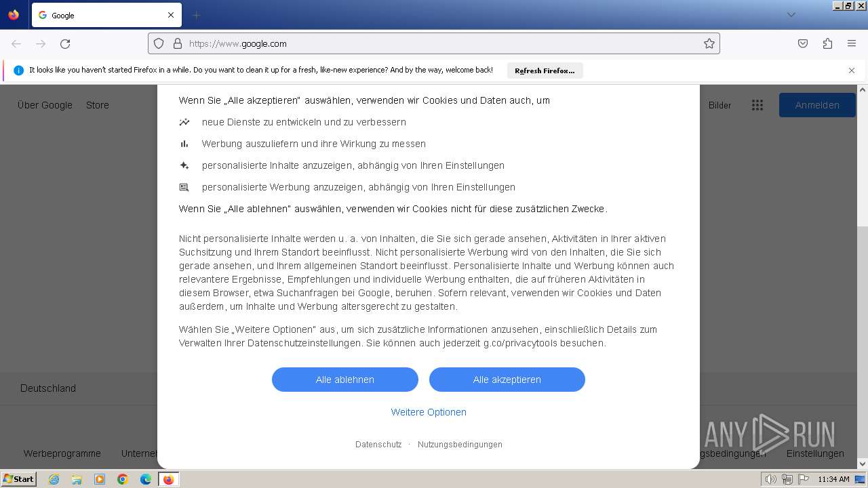
Task: Click the URL address field
Action: (x=434, y=43)
